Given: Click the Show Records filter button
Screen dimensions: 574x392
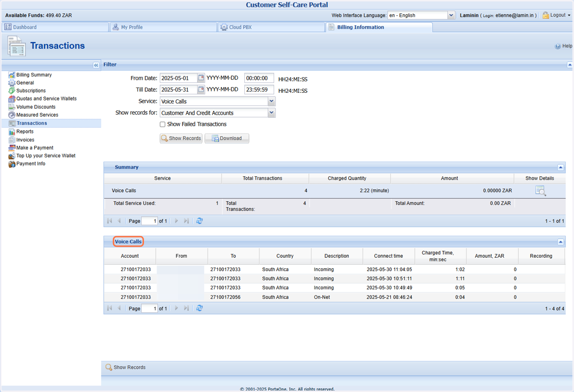Looking at the screenshot, I should (181, 138).
